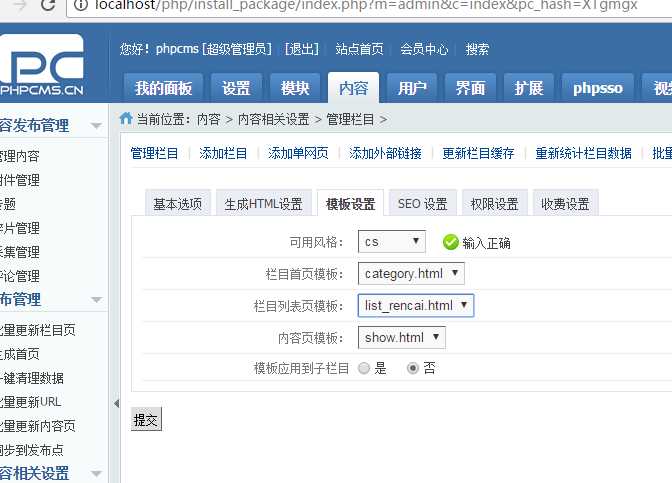Open the 界面 main tab
672x483 pixels.
click(471, 88)
